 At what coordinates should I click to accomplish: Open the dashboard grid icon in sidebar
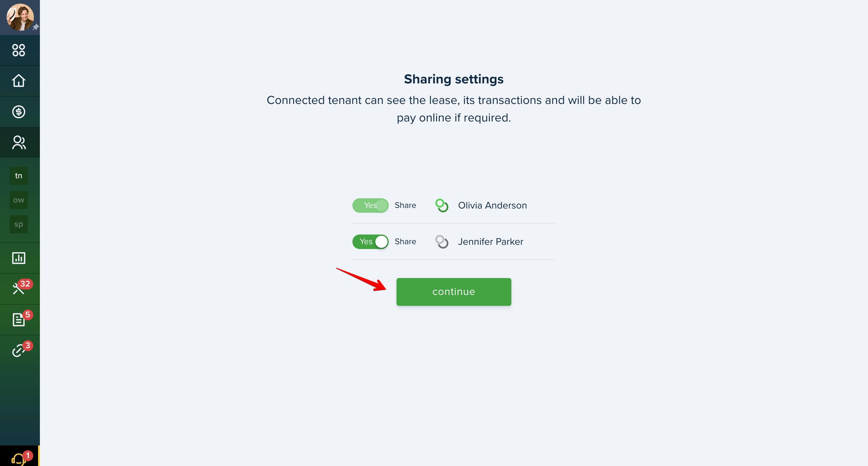click(x=18, y=50)
